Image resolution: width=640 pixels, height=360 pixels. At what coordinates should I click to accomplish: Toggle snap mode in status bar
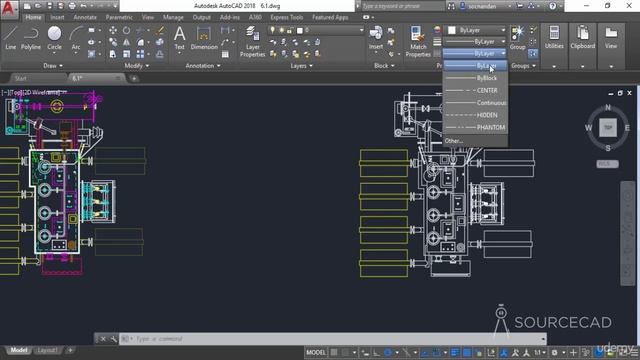[x=346, y=352]
